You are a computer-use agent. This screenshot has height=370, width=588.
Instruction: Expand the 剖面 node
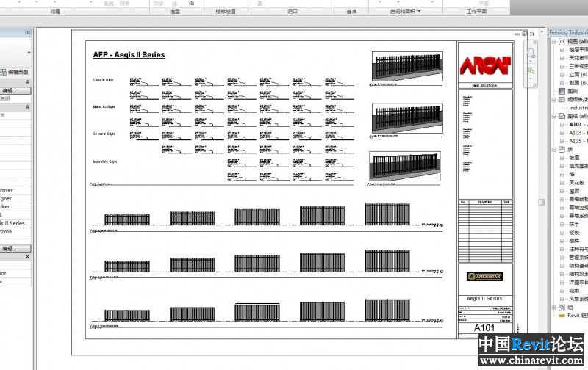(562, 83)
